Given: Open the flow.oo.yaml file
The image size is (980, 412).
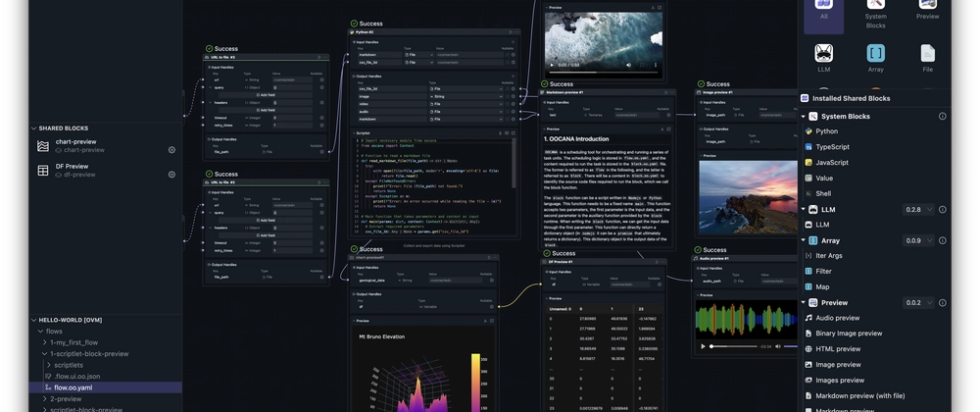Looking at the screenshot, I should 105,387.
